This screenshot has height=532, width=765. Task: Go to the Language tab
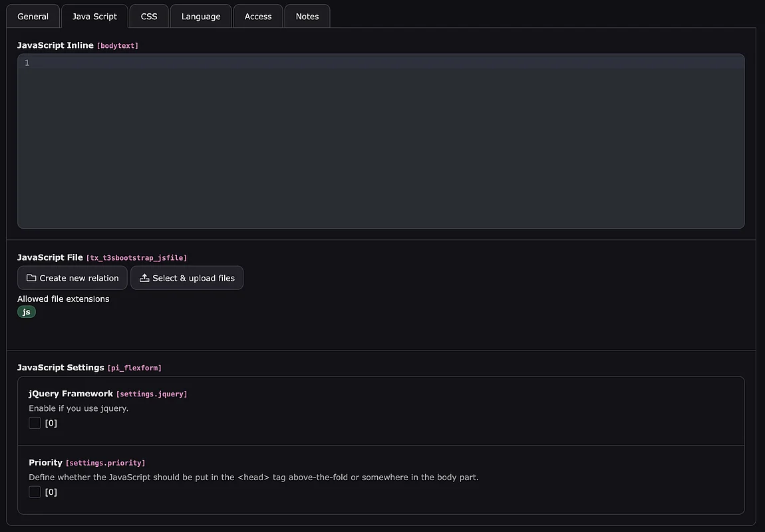coord(200,17)
